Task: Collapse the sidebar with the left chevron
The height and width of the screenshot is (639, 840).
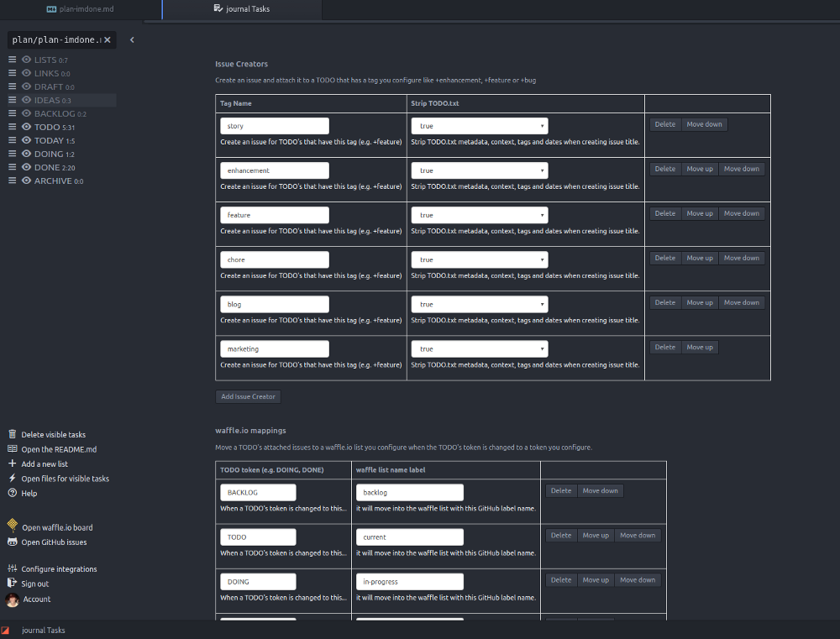Action: [132, 39]
